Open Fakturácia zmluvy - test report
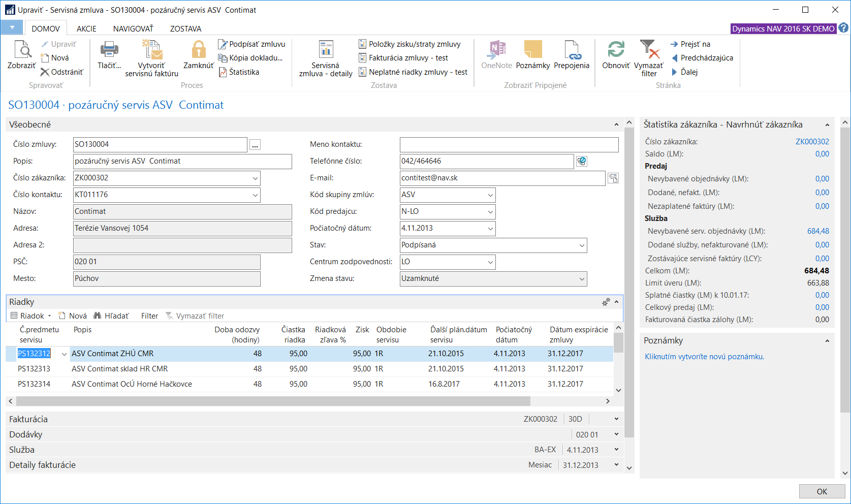The height and width of the screenshot is (504, 851). [403, 58]
